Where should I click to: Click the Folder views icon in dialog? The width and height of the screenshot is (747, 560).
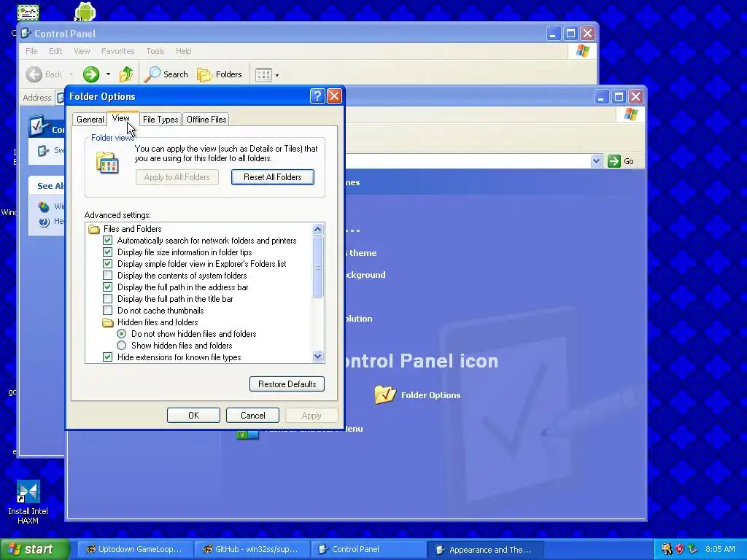tap(107, 163)
